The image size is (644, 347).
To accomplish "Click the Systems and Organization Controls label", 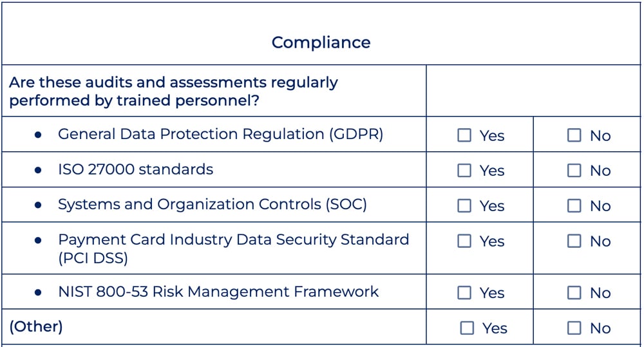I will [212, 205].
